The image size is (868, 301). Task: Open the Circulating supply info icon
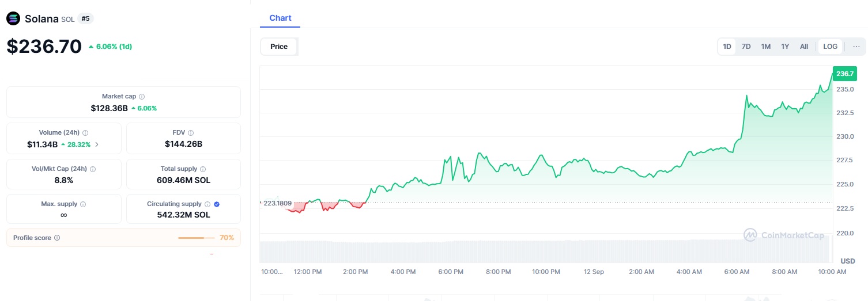pyautogui.click(x=207, y=204)
